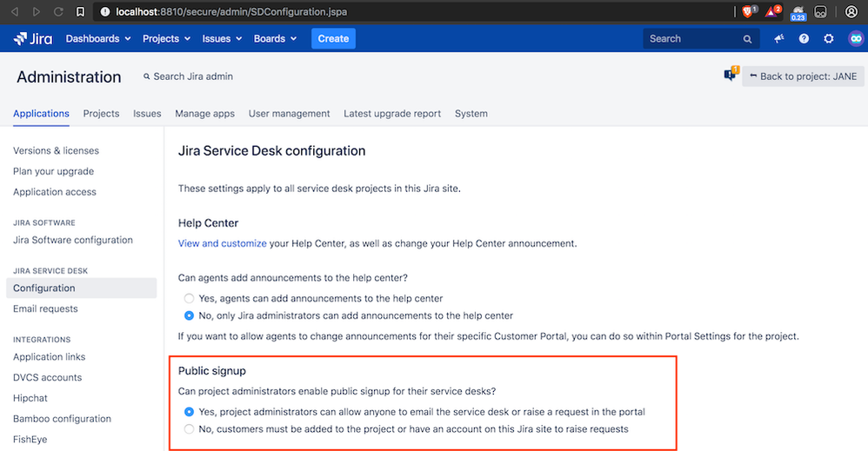The width and height of the screenshot is (868, 451).
Task: Open Plan your upgrade in sidebar
Action: tap(53, 171)
